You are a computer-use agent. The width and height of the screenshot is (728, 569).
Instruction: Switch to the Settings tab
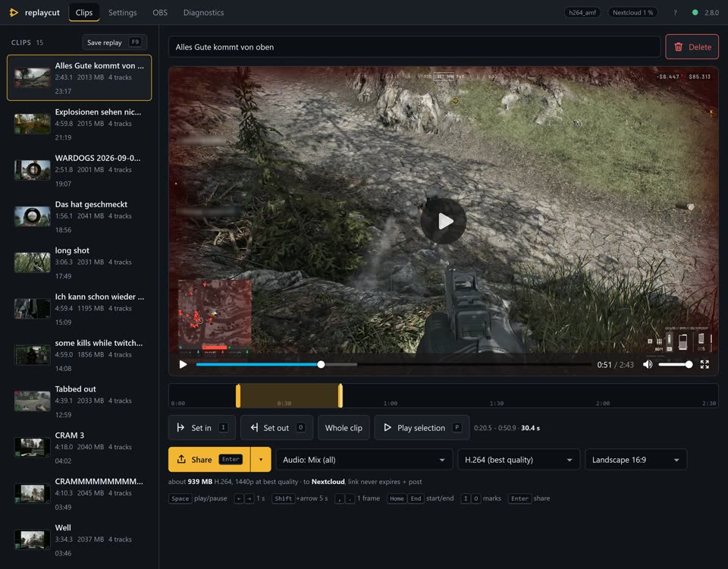pyautogui.click(x=123, y=13)
